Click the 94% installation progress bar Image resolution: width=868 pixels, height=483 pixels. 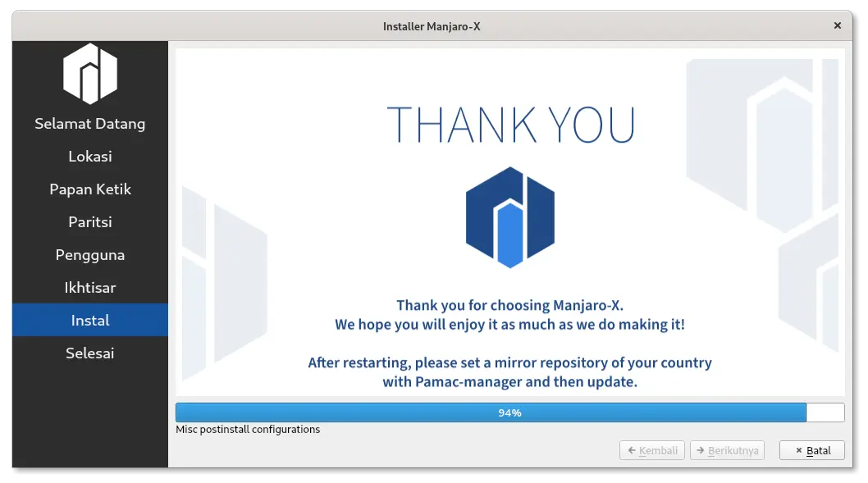pyautogui.click(x=509, y=412)
